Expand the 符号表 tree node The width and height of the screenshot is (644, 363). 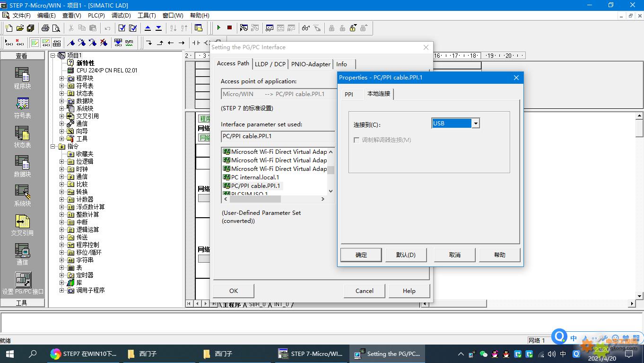[61, 86]
